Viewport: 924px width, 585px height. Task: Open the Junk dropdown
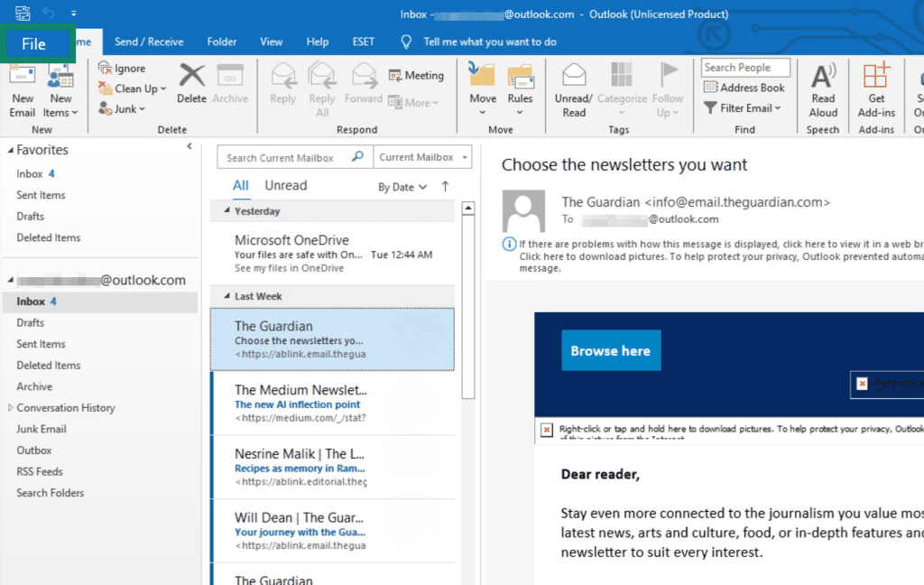[122, 108]
